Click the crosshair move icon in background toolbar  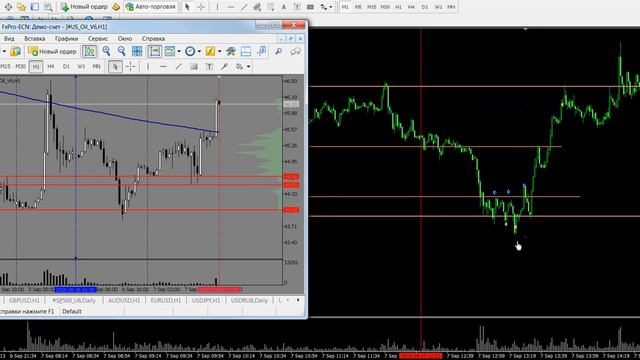8,7
